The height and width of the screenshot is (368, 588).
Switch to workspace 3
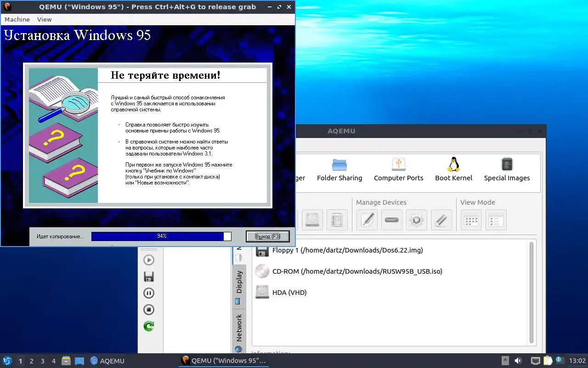43,361
